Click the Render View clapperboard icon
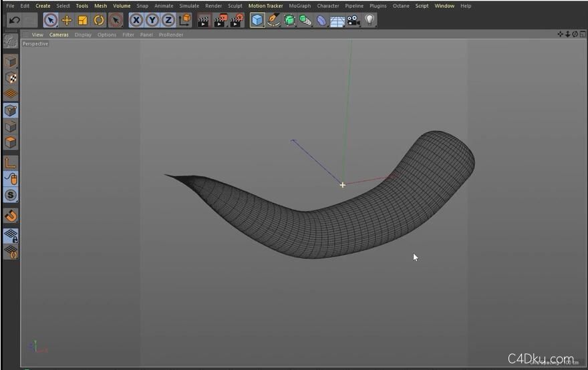 (204, 20)
